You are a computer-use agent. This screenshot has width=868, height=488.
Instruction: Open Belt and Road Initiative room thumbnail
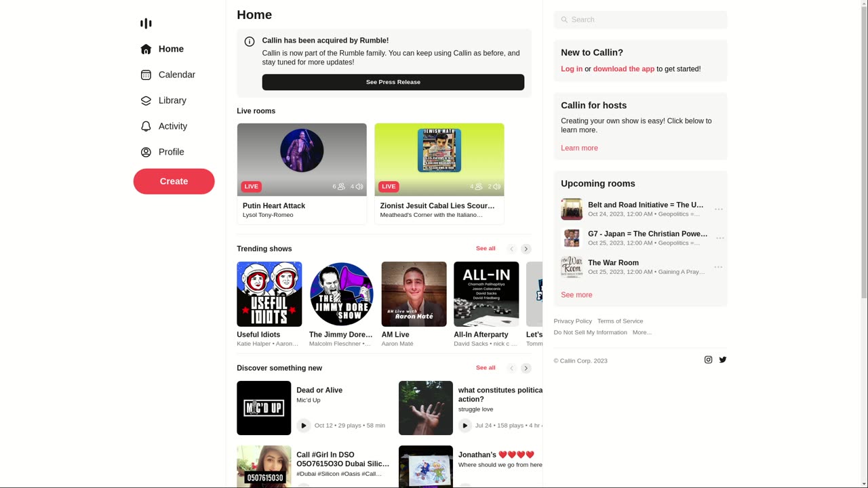tap(572, 209)
